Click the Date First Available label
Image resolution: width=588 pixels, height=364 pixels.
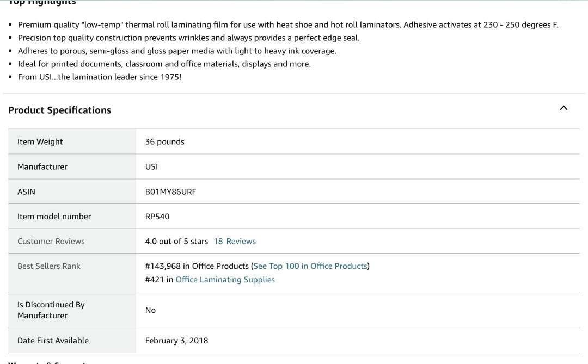53,341
